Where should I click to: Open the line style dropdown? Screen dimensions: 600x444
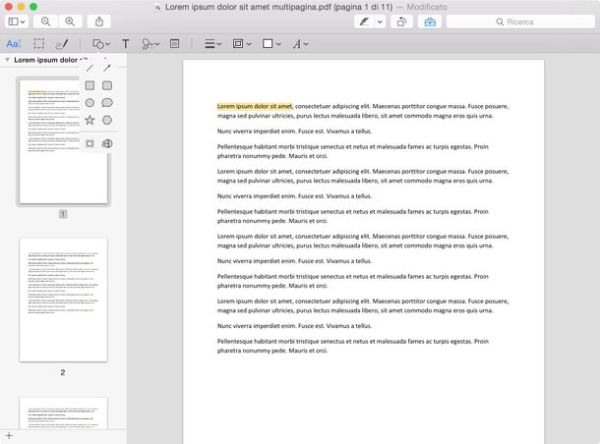pos(213,44)
